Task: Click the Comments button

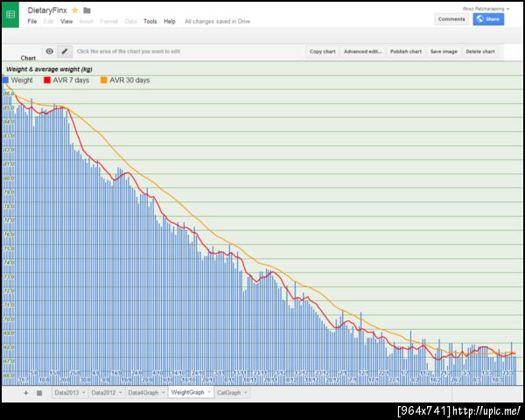Action: 451,19
